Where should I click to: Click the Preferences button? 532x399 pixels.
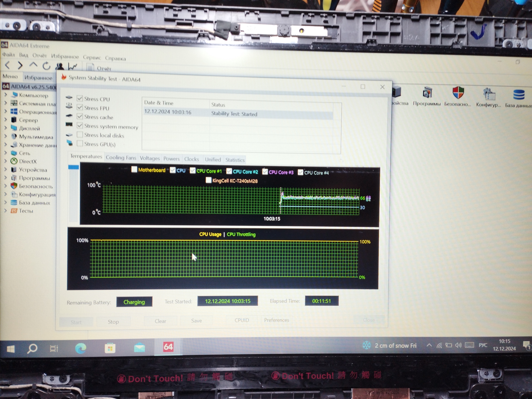277,320
